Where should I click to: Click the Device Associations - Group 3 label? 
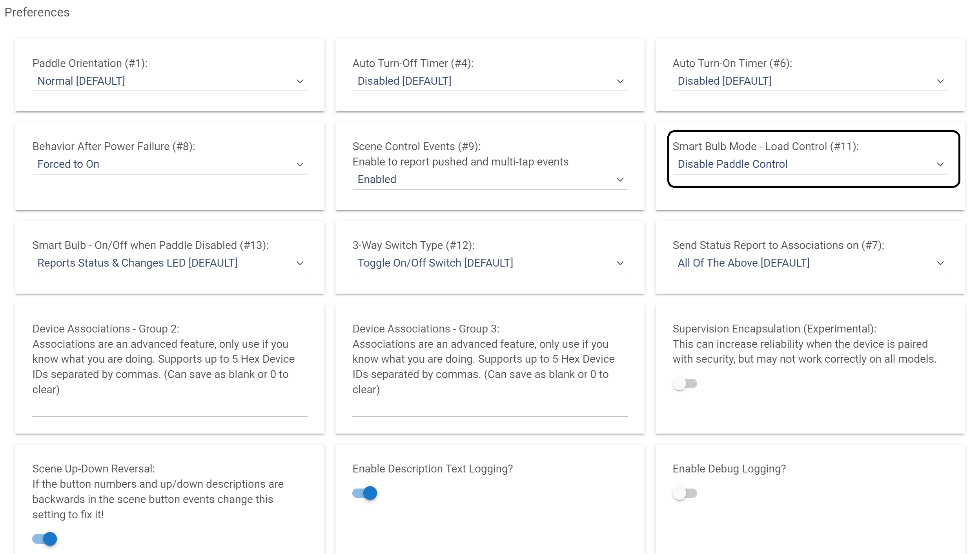pyautogui.click(x=426, y=329)
